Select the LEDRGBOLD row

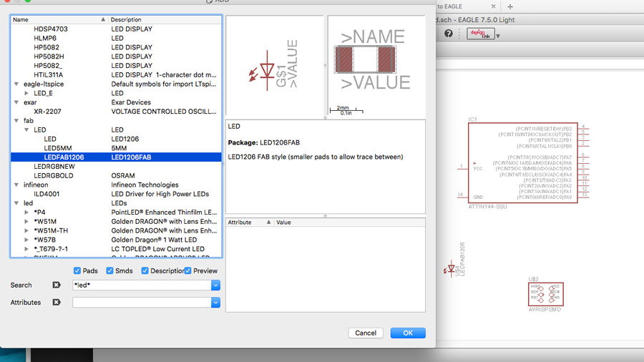coord(116,175)
